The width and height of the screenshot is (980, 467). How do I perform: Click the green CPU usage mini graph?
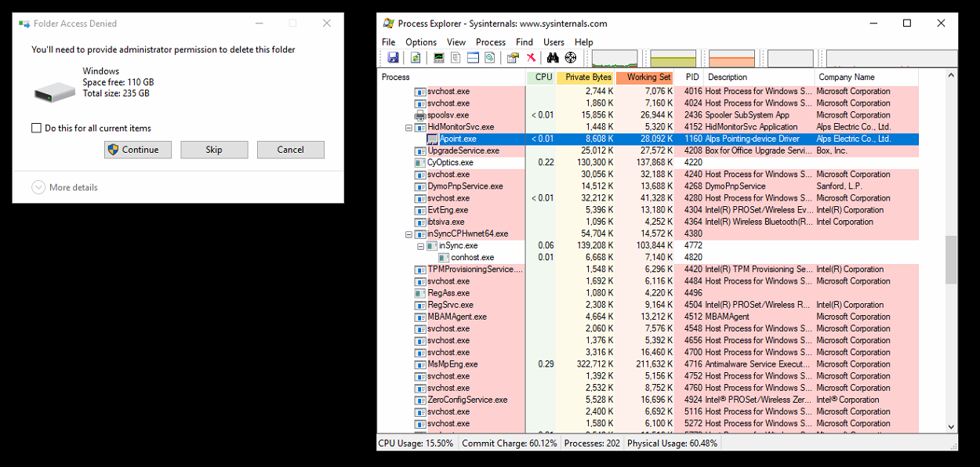tap(615, 59)
